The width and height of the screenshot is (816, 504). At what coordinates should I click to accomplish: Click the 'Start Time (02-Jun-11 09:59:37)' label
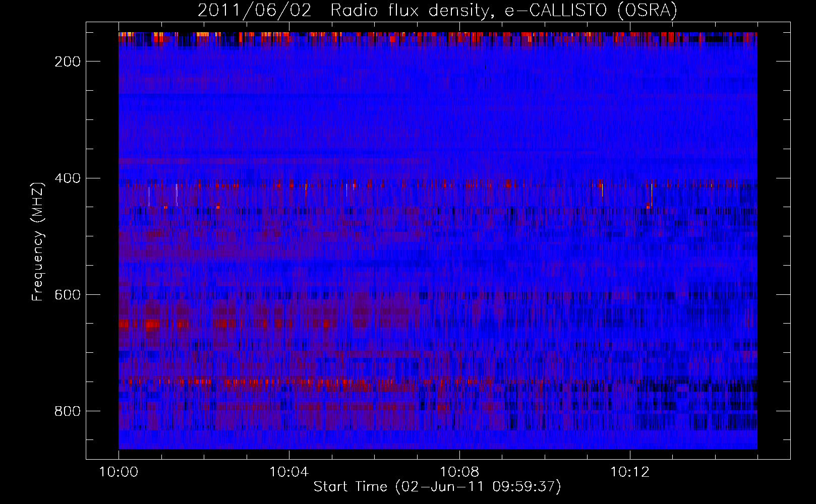point(437,487)
